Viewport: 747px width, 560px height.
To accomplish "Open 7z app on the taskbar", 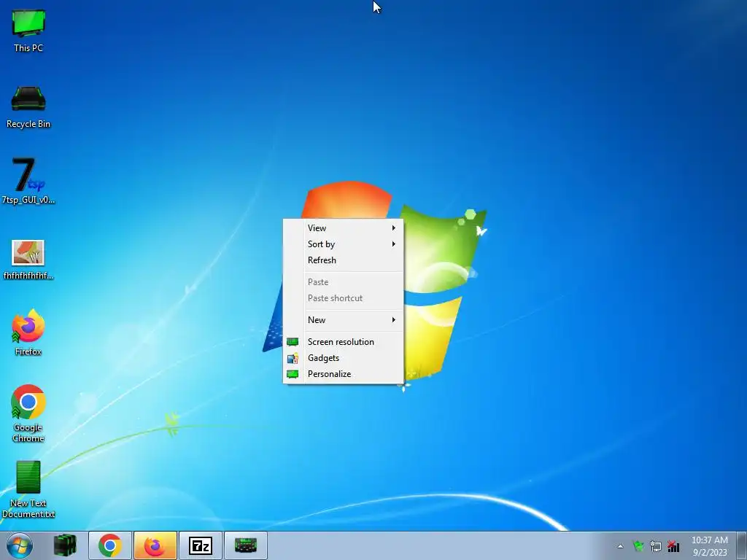I will click(x=200, y=545).
